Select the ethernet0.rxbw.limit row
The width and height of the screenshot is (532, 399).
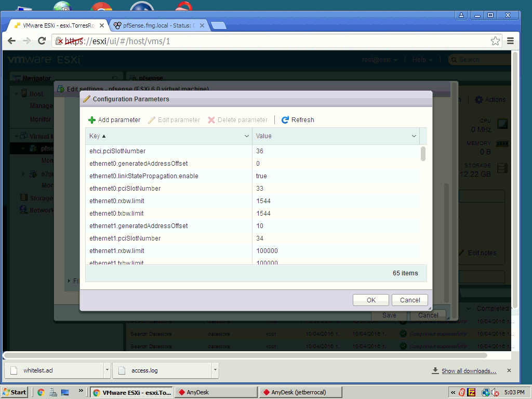(x=253, y=201)
